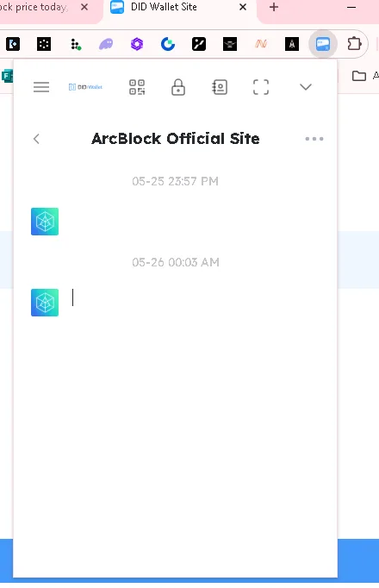Open the bookmarks folder in bookmark bar
The width and height of the screenshot is (379, 588).
359,76
